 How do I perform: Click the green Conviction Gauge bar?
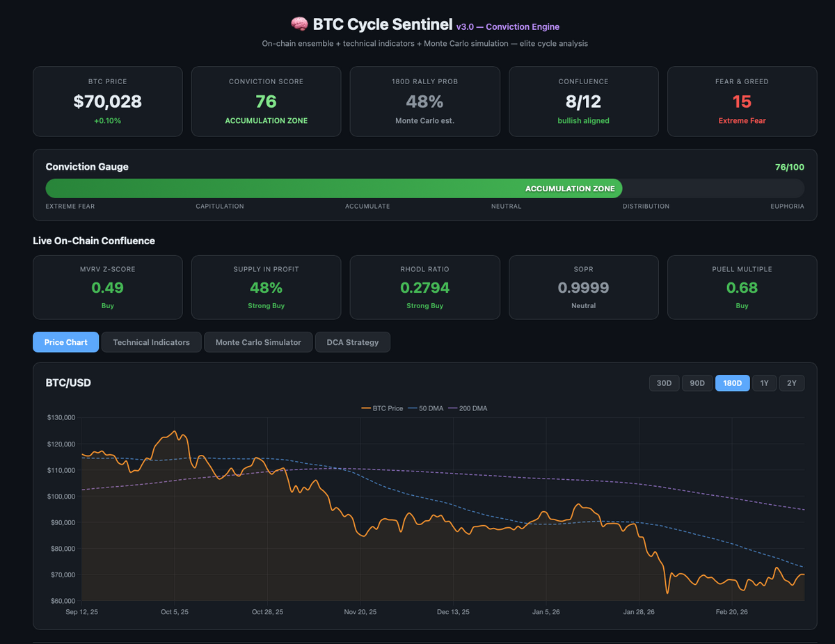333,188
